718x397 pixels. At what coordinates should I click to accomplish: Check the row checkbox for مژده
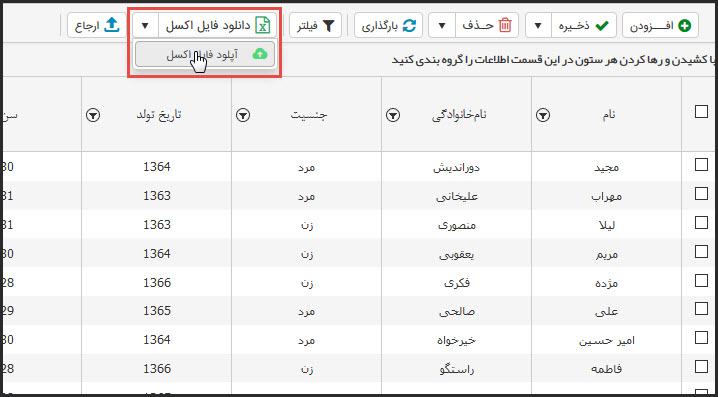point(701,280)
